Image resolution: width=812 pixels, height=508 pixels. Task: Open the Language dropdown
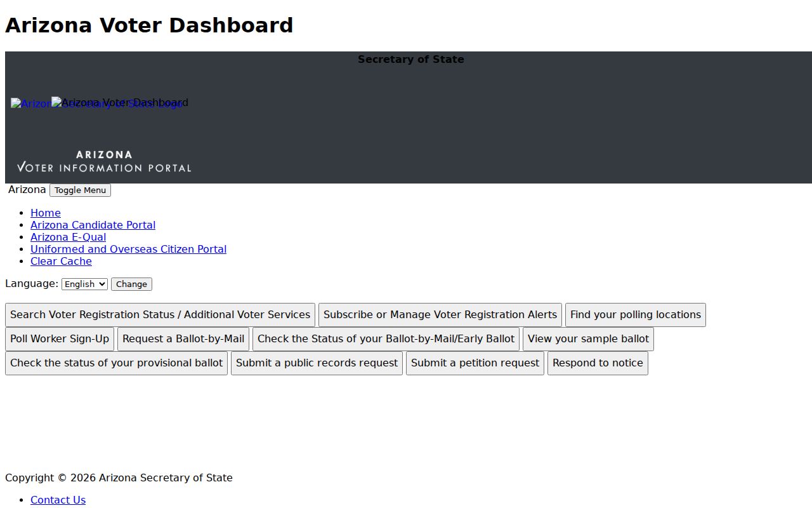(84, 284)
